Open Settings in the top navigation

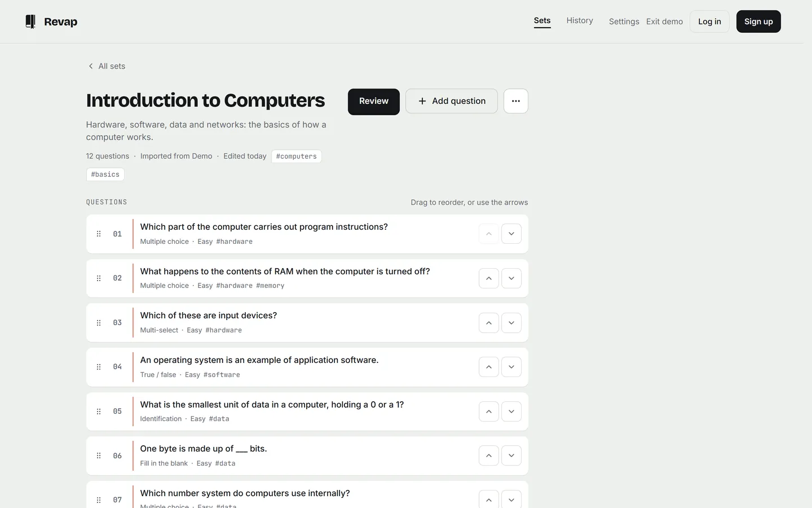[x=624, y=21]
